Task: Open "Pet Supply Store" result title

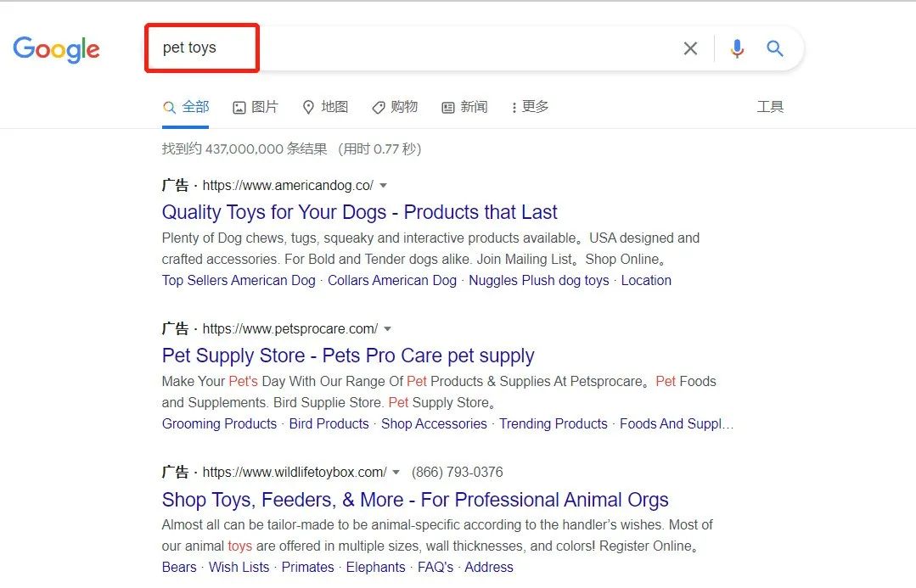Action: coord(348,356)
